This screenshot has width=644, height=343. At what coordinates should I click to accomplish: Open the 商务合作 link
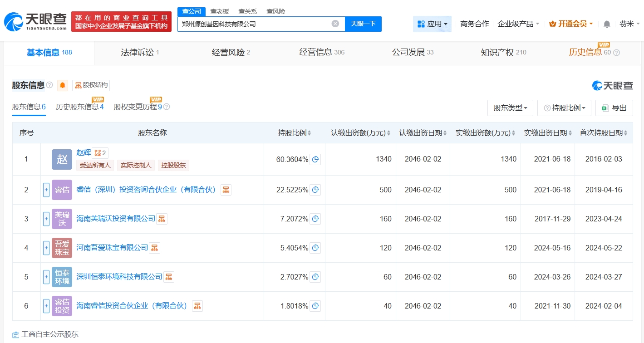click(x=475, y=24)
